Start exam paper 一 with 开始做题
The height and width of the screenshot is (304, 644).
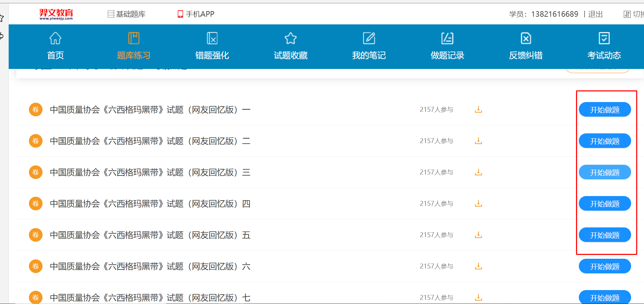coord(605,110)
